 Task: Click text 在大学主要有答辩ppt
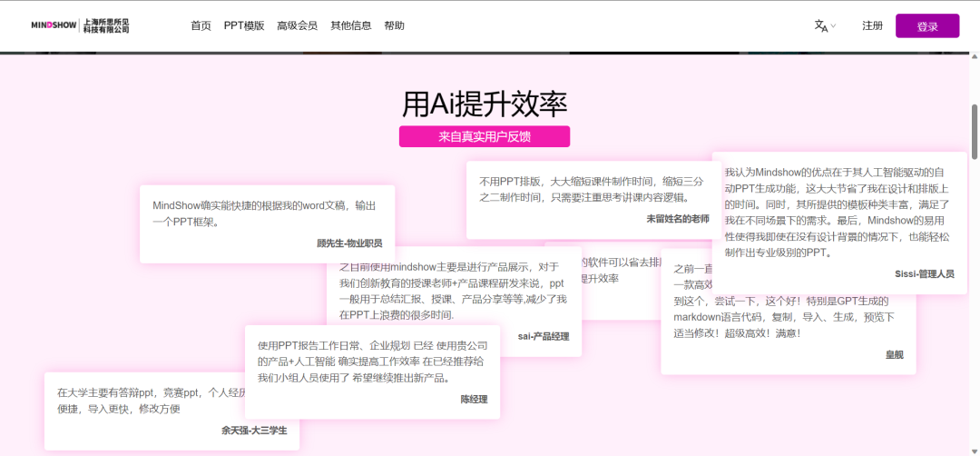105,392
